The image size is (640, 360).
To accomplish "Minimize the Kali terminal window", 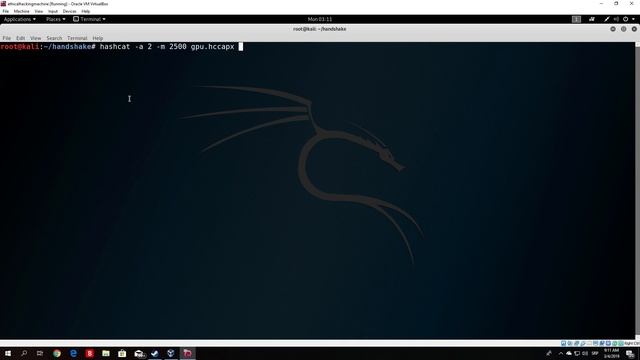I will click(613, 29).
